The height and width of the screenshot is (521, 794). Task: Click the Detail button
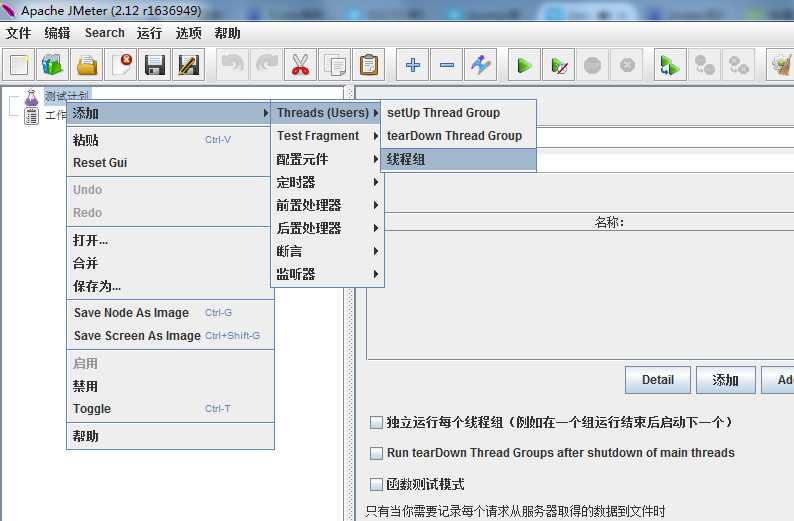(658, 380)
